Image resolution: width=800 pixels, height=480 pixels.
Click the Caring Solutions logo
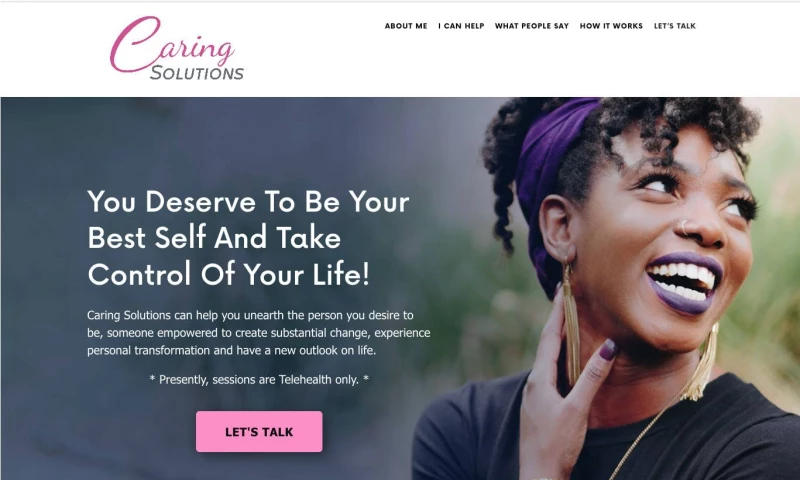pos(177,48)
